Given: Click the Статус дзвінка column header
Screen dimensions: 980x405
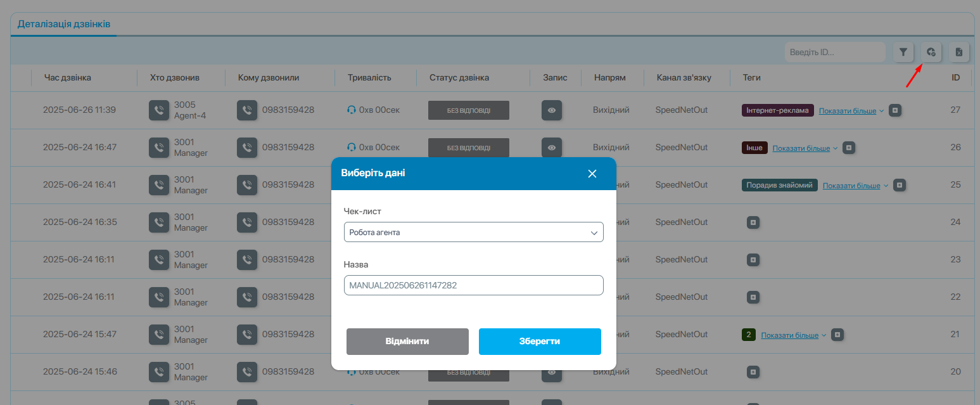Looking at the screenshot, I should coord(459,77).
